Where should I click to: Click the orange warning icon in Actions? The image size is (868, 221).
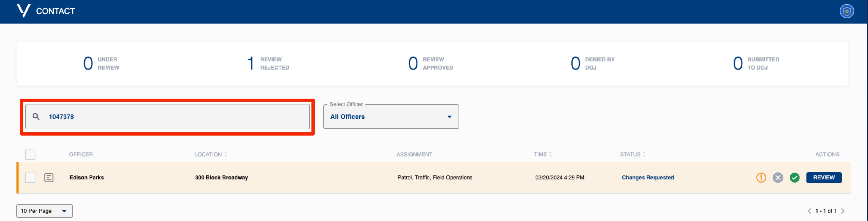[761, 178]
